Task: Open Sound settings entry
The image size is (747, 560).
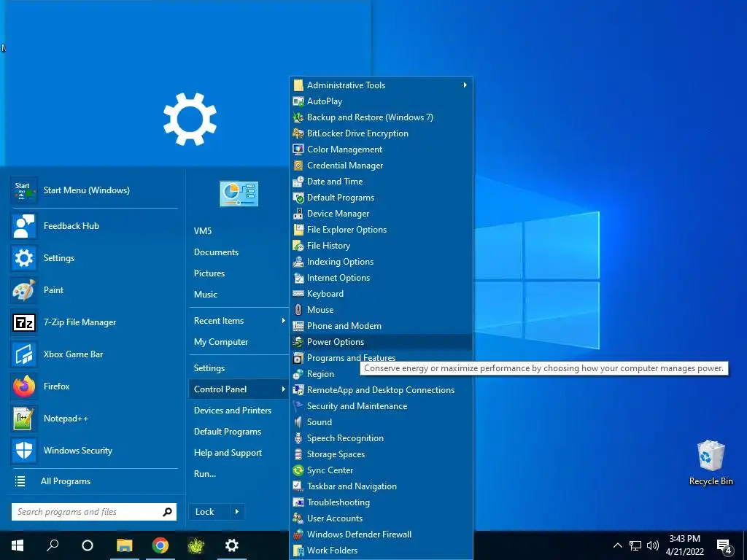Action: click(381, 422)
